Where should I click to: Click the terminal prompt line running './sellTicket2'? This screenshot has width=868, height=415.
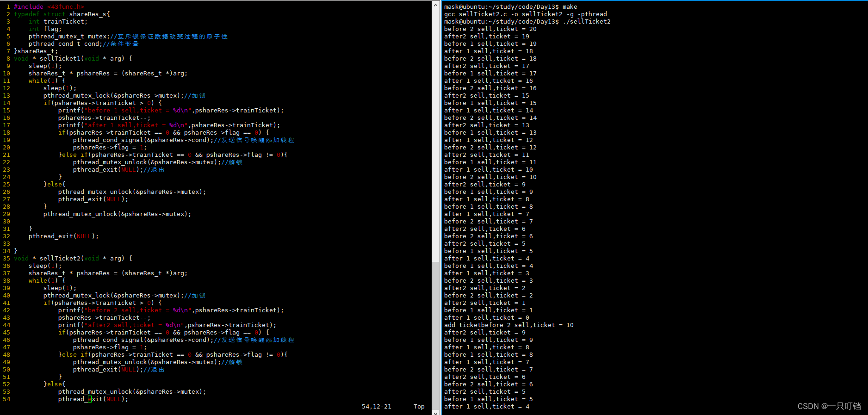click(527, 21)
